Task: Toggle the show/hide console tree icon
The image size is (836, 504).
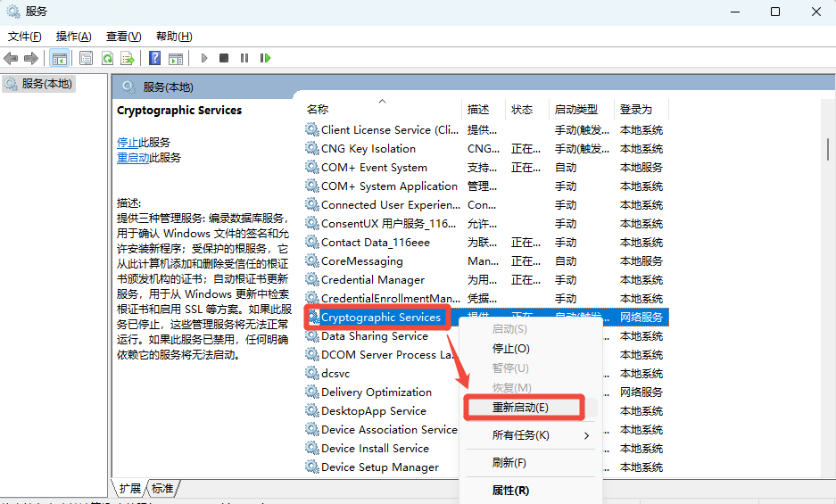Action: pyautogui.click(x=59, y=58)
